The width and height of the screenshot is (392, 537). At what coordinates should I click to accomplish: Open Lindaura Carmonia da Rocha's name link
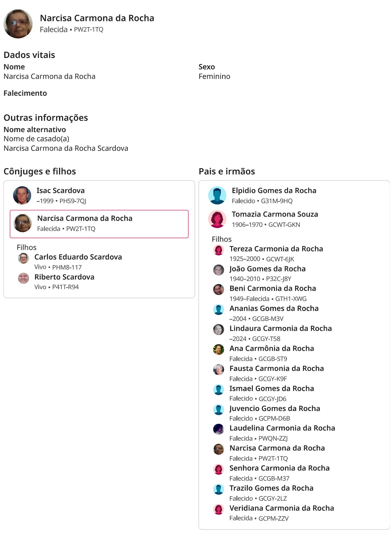pos(281,328)
